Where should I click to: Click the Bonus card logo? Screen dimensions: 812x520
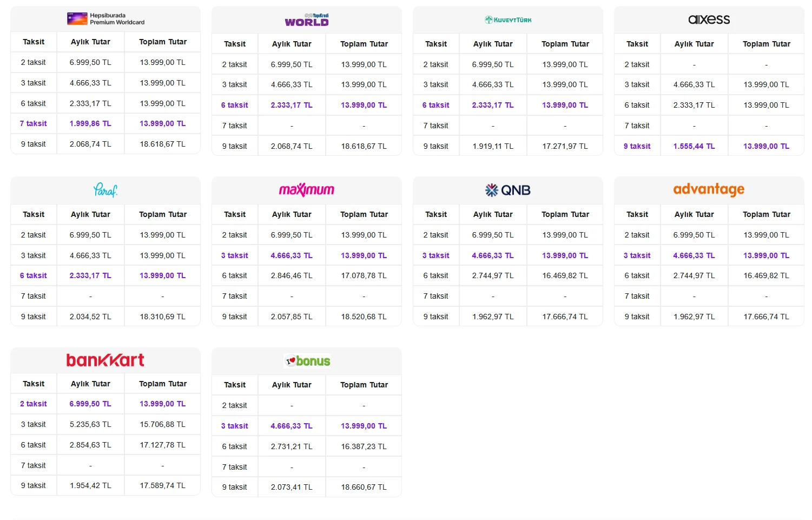(x=307, y=361)
